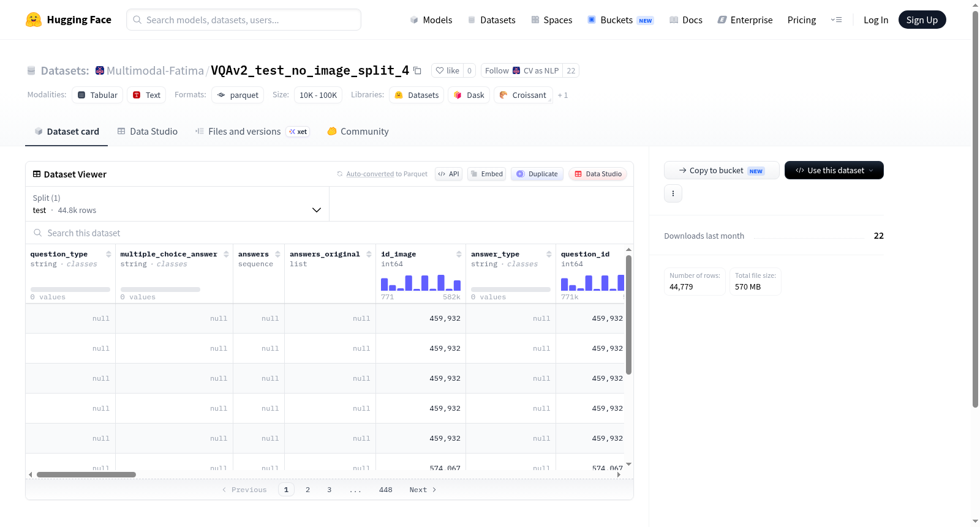Open the Multimodal-Fatima owner link
This screenshot has height=527, width=980.
(155, 70)
